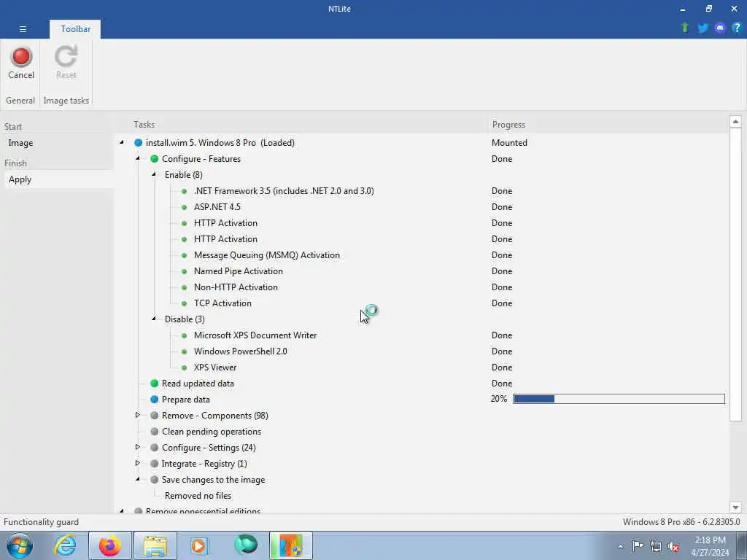Screen dimensions: 747x560
Task: Click gray dot beside Save changes to image
Action: pos(154,480)
